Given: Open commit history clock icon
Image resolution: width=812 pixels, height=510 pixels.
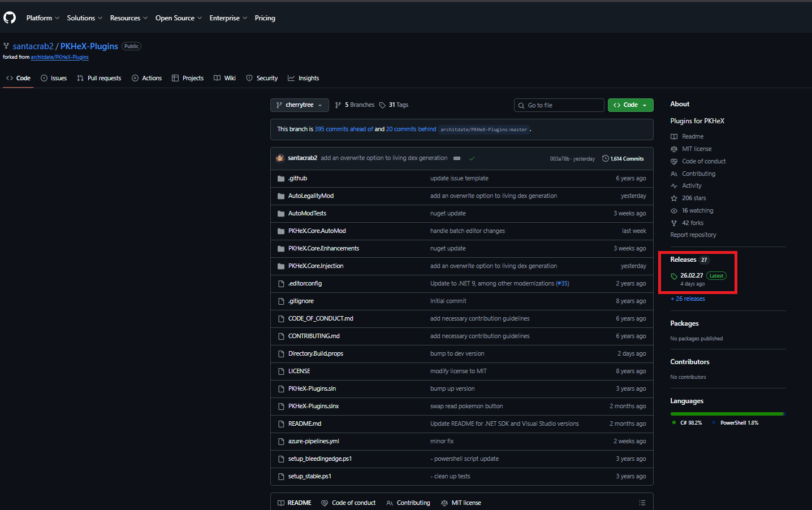Looking at the screenshot, I should point(605,158).
